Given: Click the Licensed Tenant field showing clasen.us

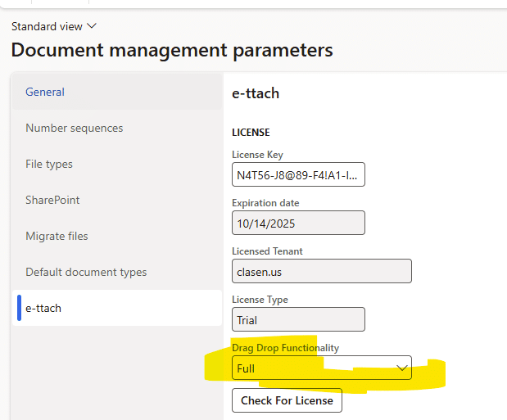Looking at the screenshot, I should pos(321,271).
